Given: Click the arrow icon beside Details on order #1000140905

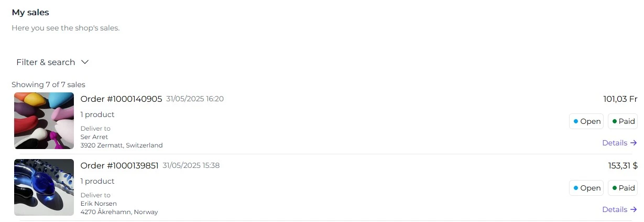Looking at the screenshot, I should point(634,143).
